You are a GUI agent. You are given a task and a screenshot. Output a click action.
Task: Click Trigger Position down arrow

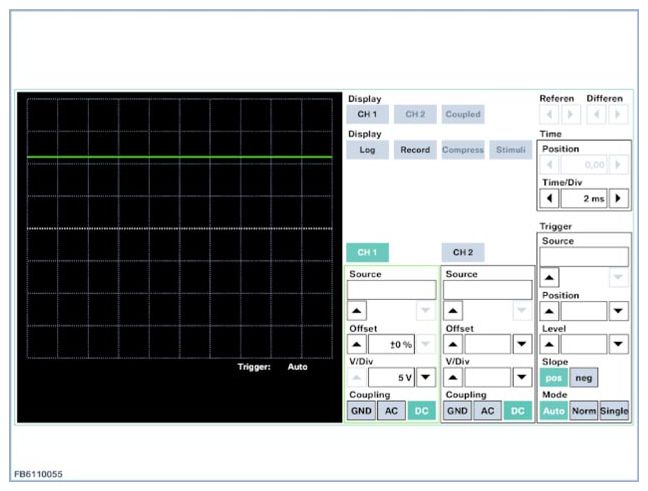click(x=620, y=311)
